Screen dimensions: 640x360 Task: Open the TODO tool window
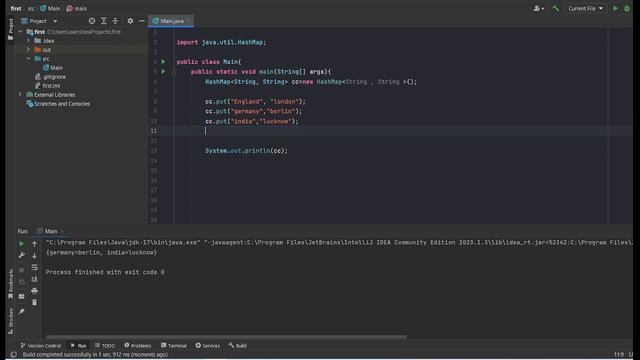click(105, 346)
